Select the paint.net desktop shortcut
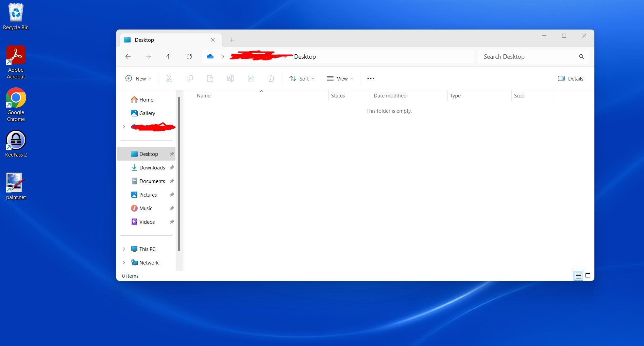This screenshot has width=644, height=346. point(16,186)
